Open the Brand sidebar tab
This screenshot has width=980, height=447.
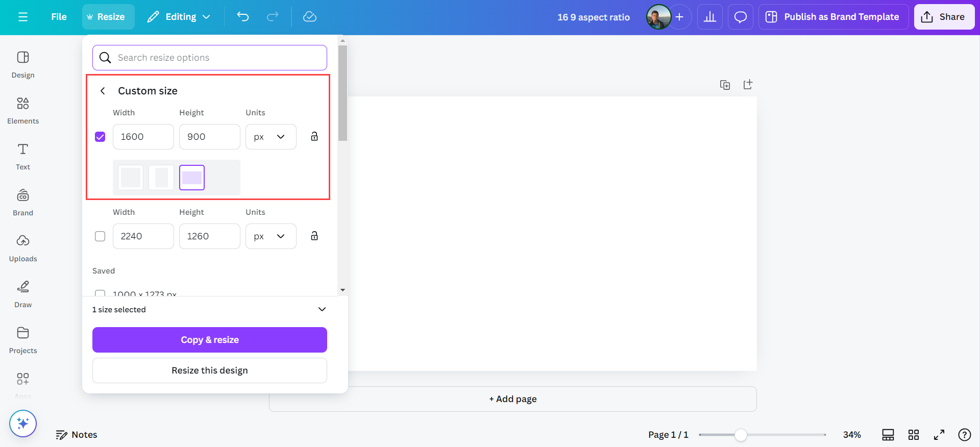pyautogui.click(x=23, y=202)
